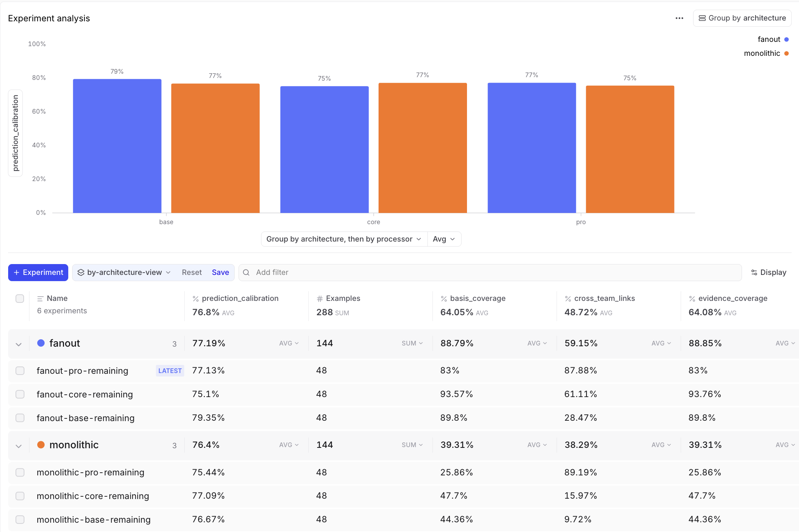Check the monolithic-pro-remaining row checkbox
Viewport: 799px width, 532px height.
click(x=20, y=472)
